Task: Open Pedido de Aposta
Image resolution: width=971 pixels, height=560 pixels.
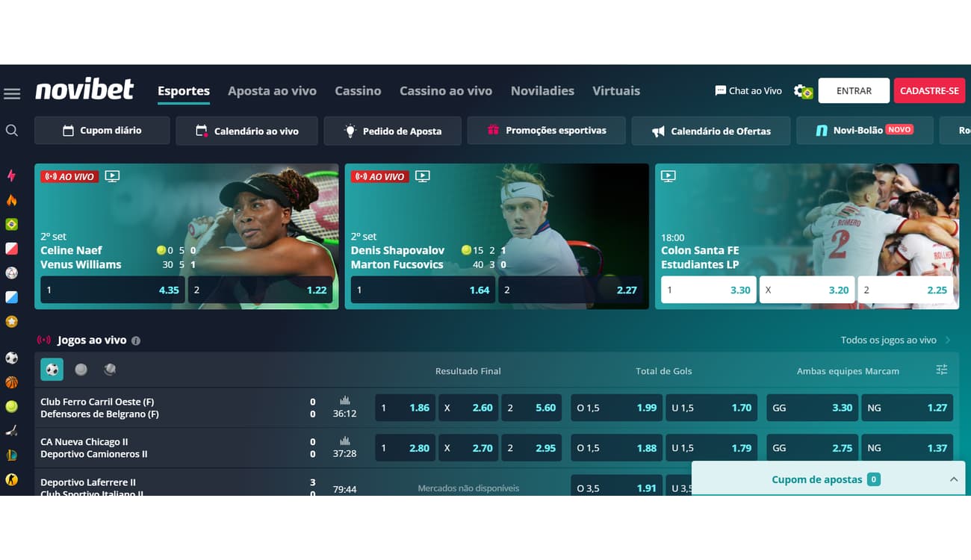Action: (x=392, y=131)
